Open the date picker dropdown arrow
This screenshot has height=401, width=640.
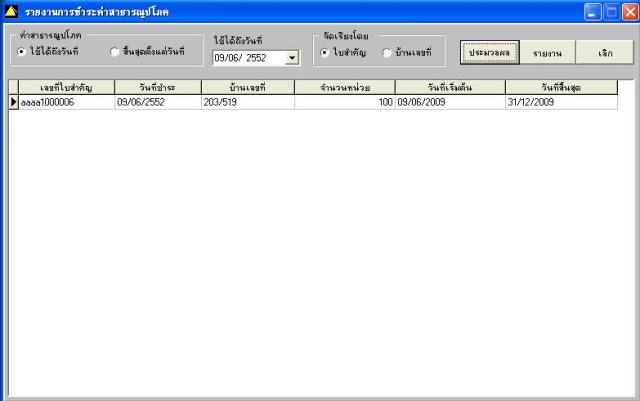point(292,58)
